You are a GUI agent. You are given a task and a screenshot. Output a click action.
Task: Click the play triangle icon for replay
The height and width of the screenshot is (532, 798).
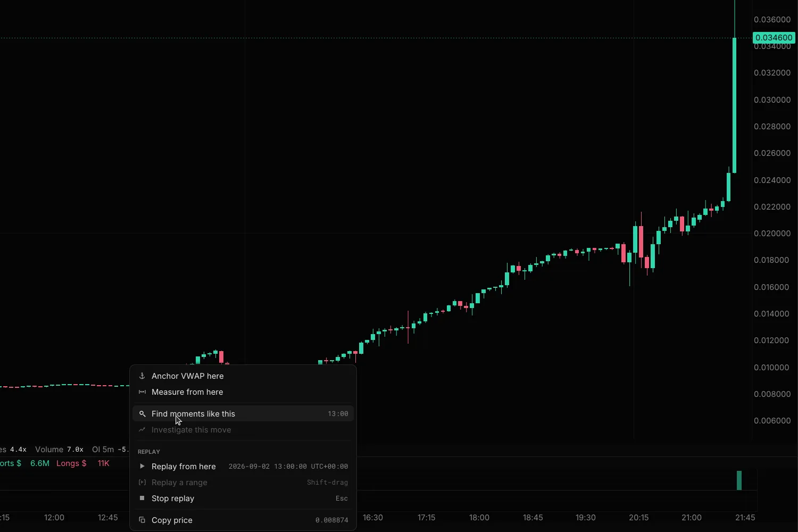(x=142, y=467)
